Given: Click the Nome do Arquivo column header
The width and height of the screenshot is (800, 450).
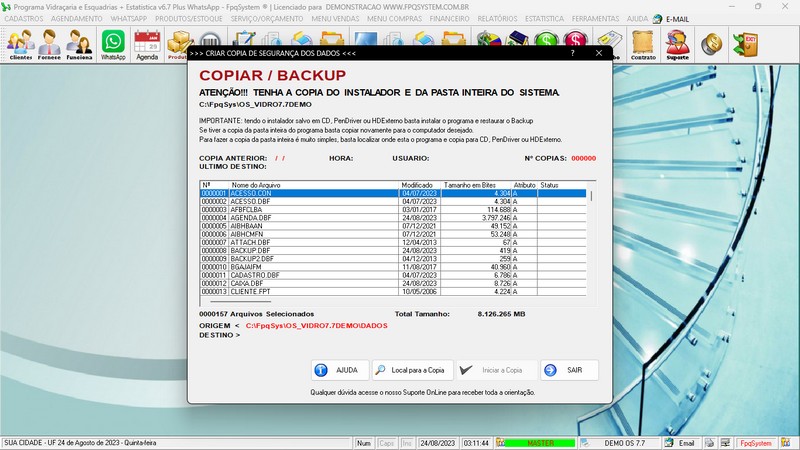Looking at the screenshot, I should tap(313, 185).
